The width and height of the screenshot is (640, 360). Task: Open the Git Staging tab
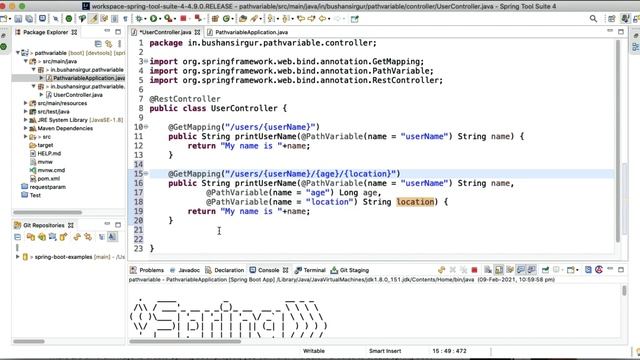350,270
